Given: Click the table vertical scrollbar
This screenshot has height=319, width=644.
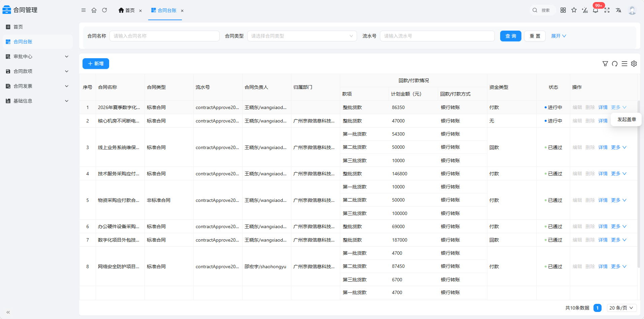Looking at the screenshot, I should coord(639,183).
